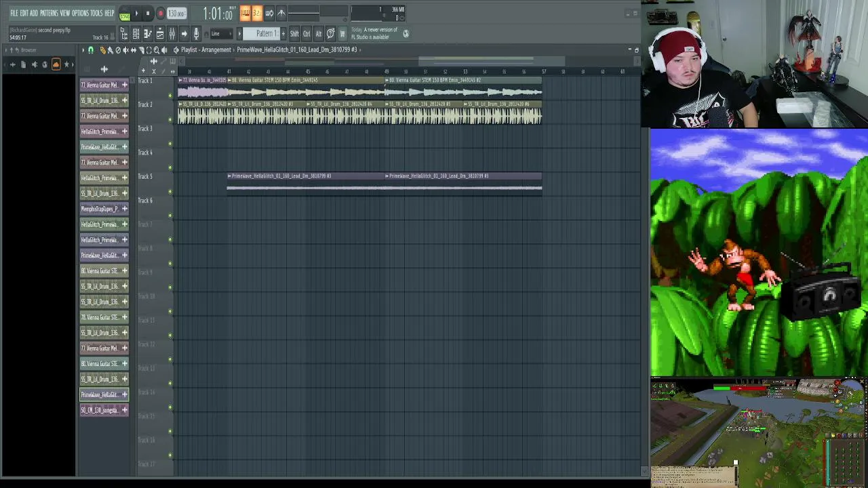Click the 'second peepy.flp' hint bar text
868x488 pixels.
click(54, 30)
